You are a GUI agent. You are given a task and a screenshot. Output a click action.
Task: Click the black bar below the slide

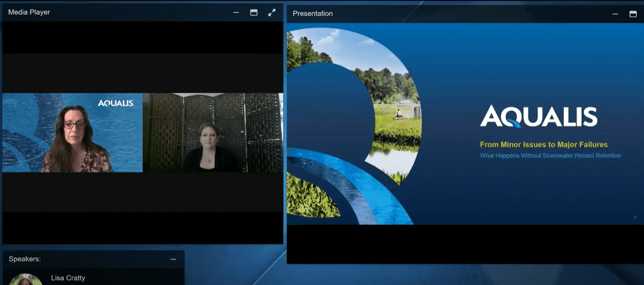click(x=465, y=243)
